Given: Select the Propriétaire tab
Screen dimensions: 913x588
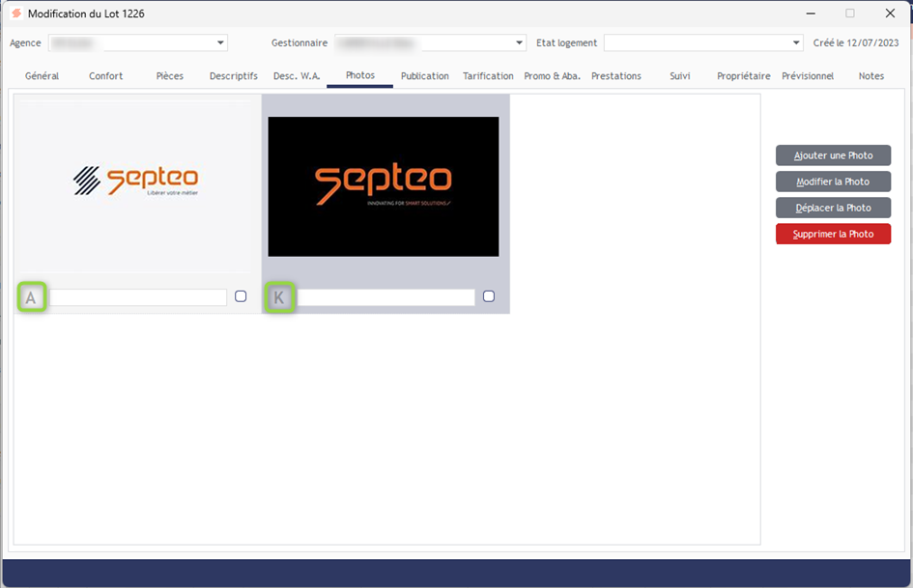Looking at the screenshot, I should point(743,76).
